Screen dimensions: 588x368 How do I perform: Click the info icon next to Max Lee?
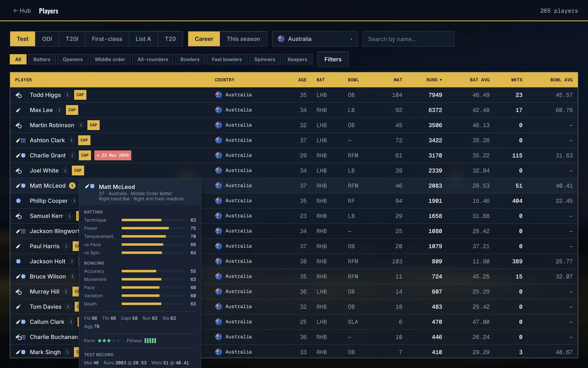click(x=59, y=110)
